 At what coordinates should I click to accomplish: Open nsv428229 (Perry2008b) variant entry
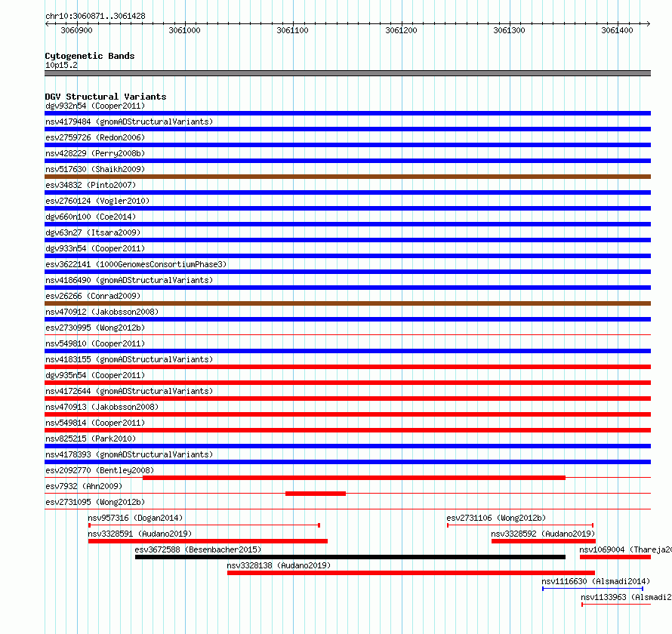[x=95, y=153]
